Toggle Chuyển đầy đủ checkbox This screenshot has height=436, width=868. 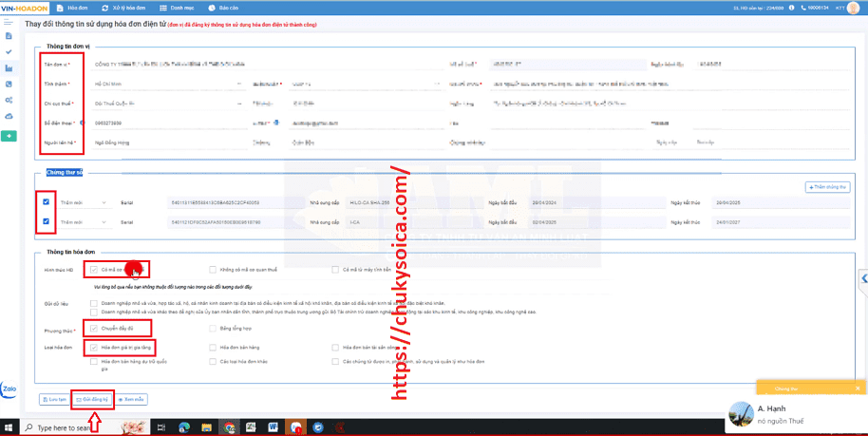[94, 329]
